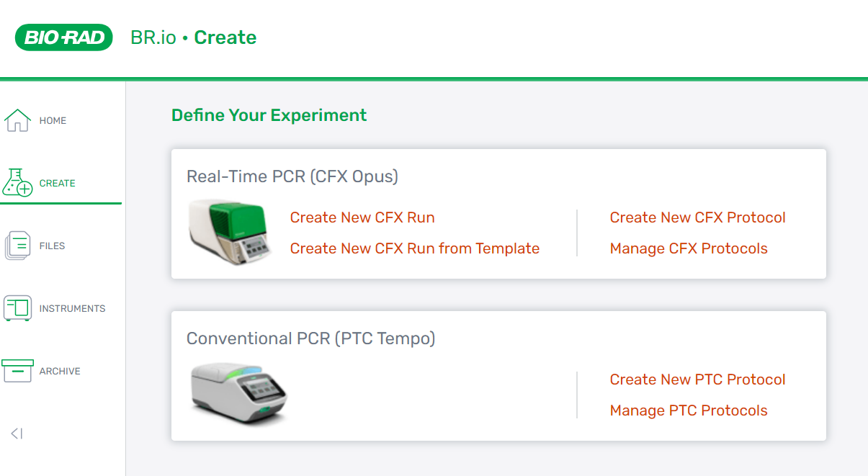Open the Archive box icon
The height and width of the screenshot is (476, 868).
[x=16, y=369]
